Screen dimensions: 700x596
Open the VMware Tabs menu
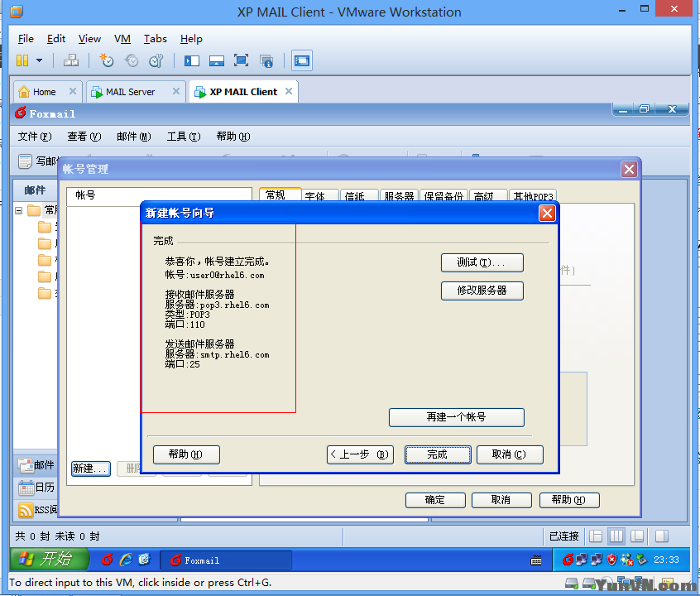[x=155, y=39]
